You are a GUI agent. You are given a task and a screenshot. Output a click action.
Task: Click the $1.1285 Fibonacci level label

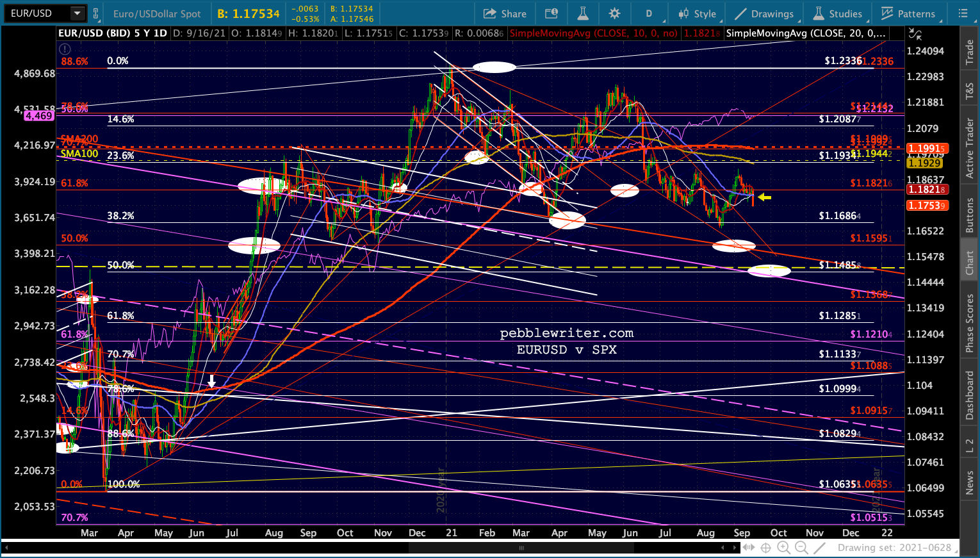[840, 316]
